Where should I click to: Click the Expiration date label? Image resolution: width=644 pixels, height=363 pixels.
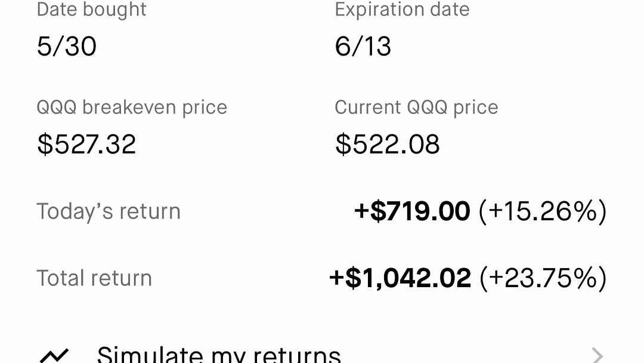[402, 10]
